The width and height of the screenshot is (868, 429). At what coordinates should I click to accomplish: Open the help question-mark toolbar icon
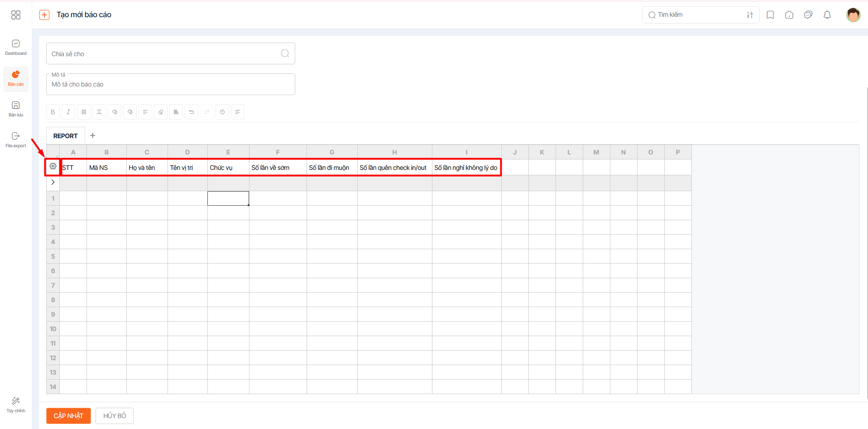(x=222, y=112)
